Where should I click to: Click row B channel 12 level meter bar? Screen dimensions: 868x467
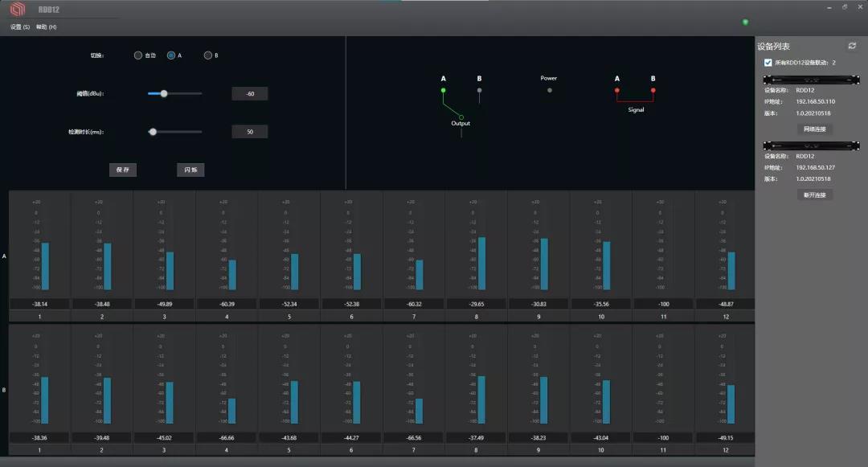point(731,404)
